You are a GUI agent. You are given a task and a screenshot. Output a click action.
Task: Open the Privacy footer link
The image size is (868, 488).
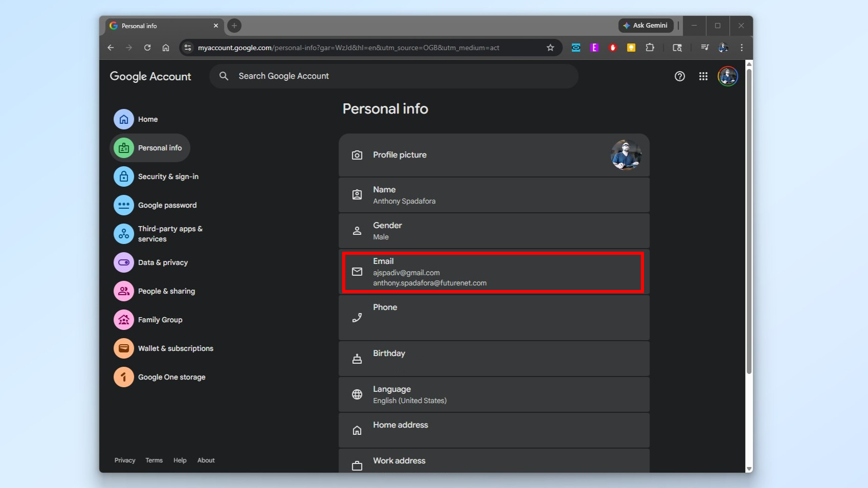pos(124,460)
